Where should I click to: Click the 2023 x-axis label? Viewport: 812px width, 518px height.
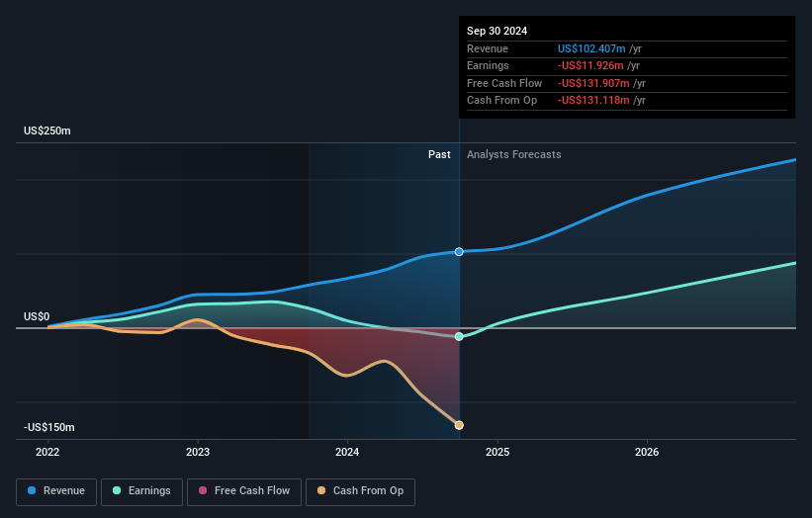coord(198,453)
